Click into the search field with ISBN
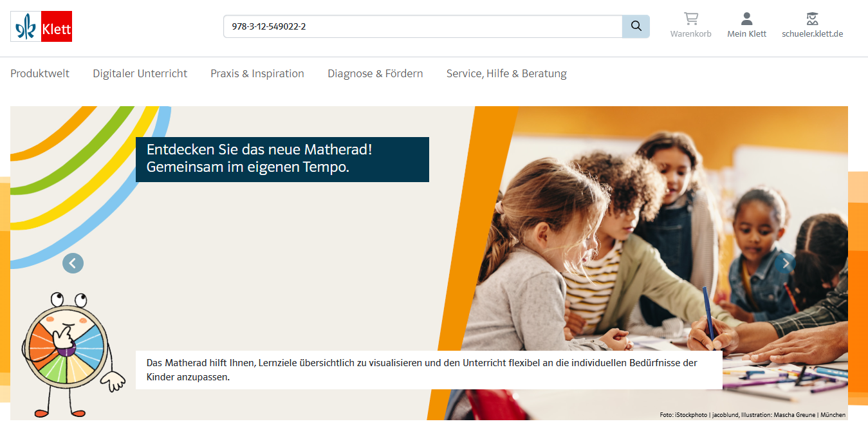 point(423,26)
